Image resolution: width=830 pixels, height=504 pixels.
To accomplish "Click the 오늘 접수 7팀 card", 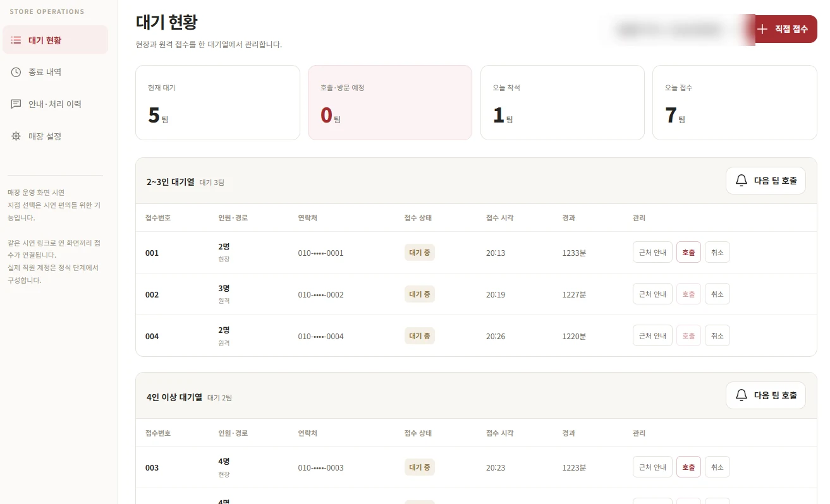I will click(735, 102).
